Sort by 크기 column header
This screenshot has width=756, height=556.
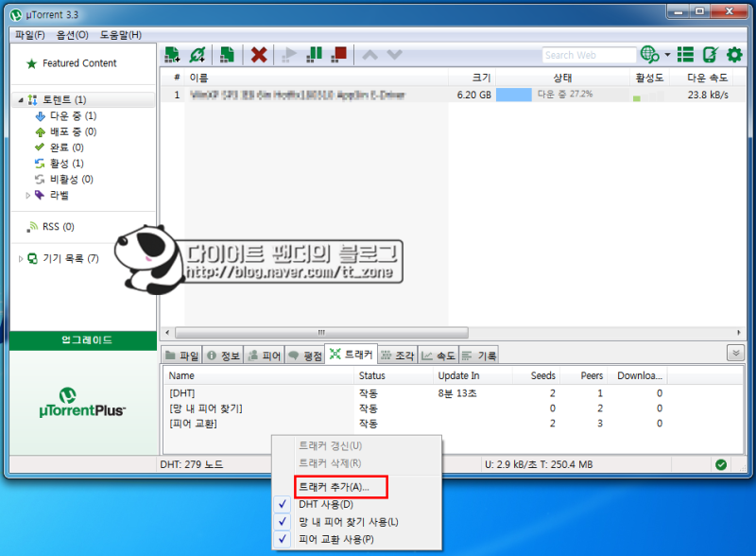472,78
